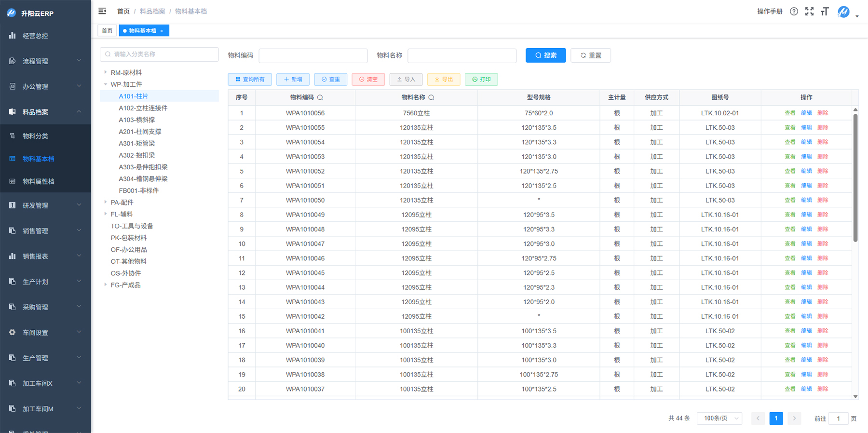Viewport: 868px width, 433px height.
Task: Select the FB001-非标件 tree item
Action: point(139,190)
